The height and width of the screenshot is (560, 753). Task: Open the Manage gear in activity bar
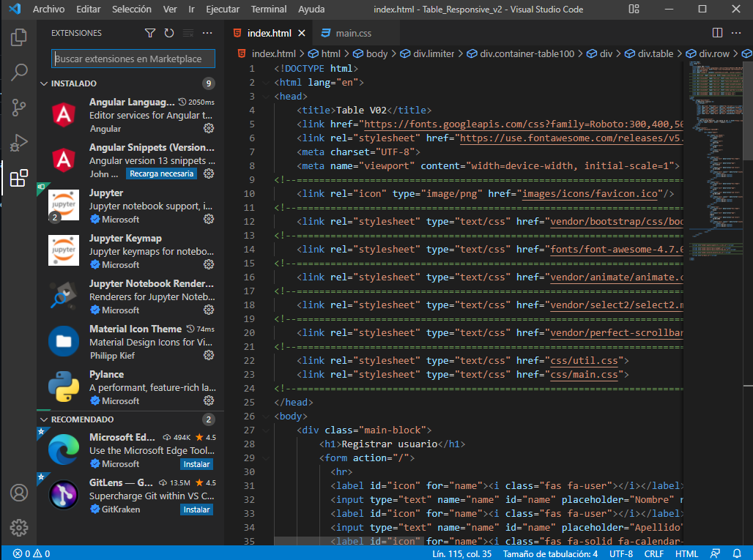tap(19, 528)
